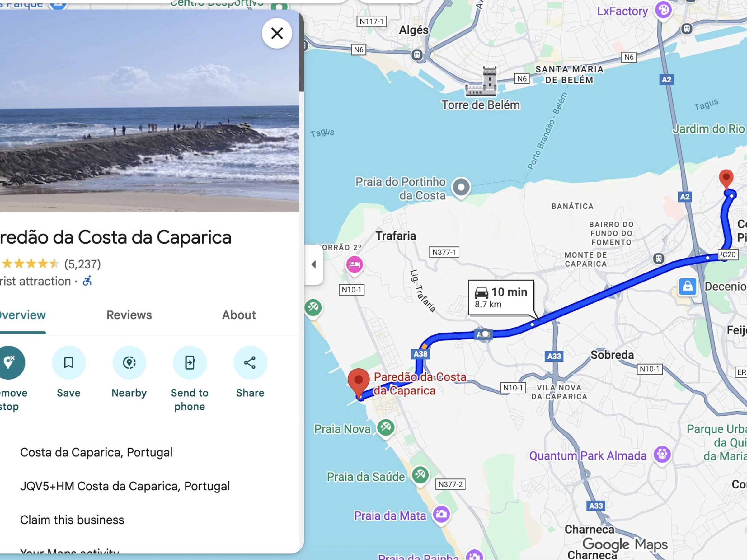Search Nearby places
The image size is (747, 560).
pos(129,362)
